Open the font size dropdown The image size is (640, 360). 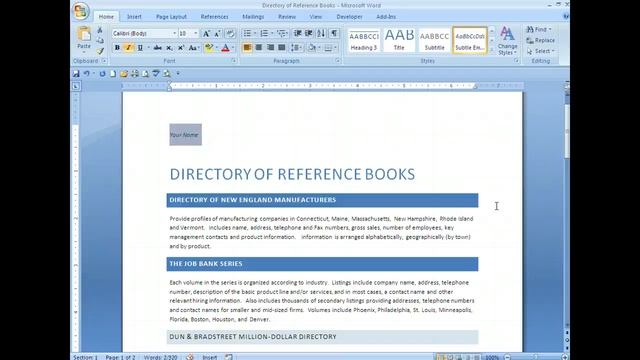[196, 33]
